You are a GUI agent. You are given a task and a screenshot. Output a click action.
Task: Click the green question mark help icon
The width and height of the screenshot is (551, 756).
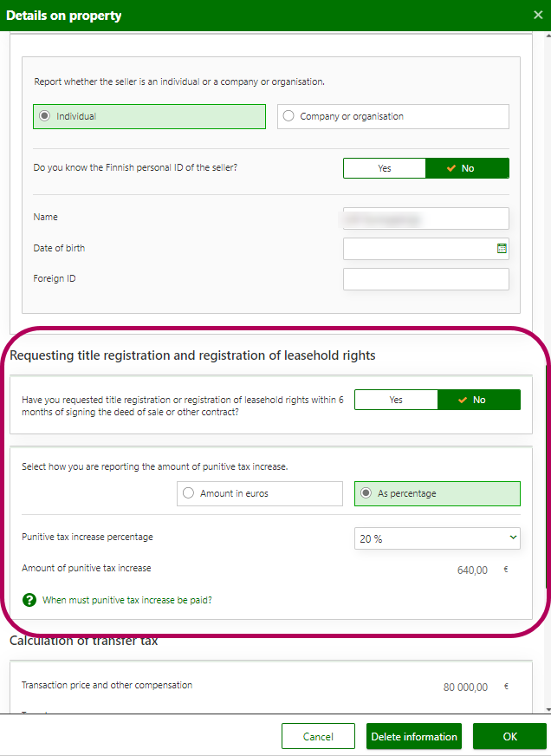coord(29,600)
